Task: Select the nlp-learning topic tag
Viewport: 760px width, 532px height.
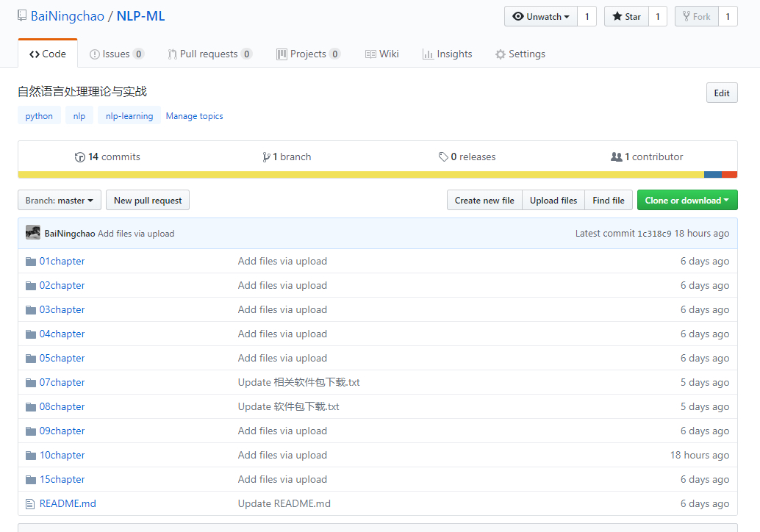Action: coord(129,116)
